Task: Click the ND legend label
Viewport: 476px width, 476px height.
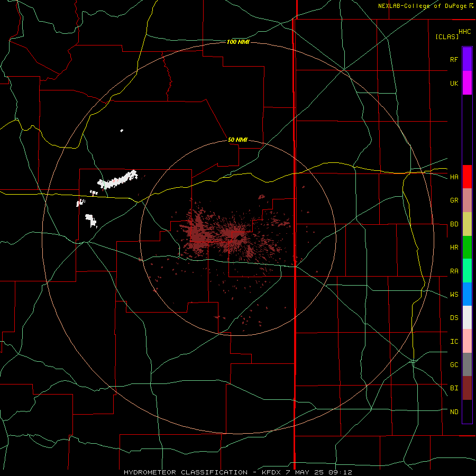Action: pos(454,412)
